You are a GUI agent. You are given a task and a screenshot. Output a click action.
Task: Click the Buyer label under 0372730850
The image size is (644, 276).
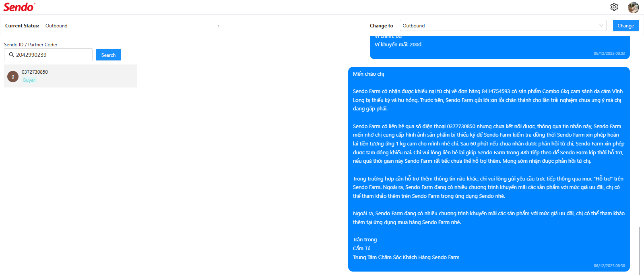click(x=29, y=80)
